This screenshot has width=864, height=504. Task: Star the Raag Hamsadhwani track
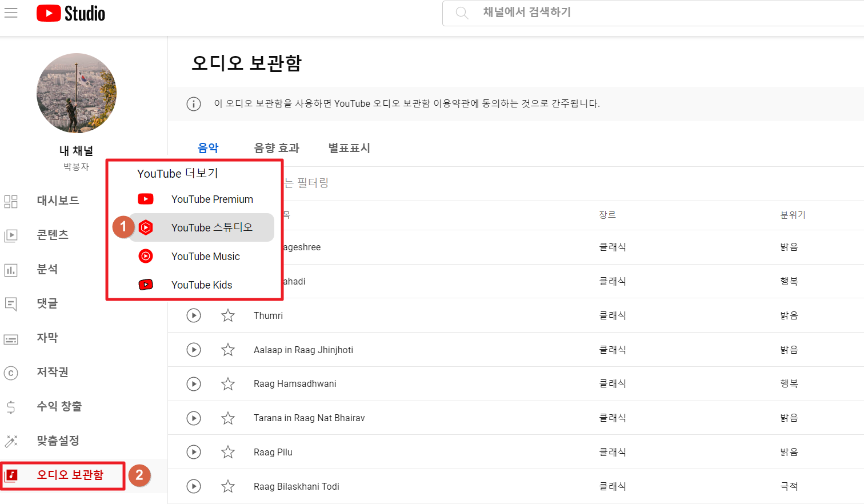click(x=228, y=384)
